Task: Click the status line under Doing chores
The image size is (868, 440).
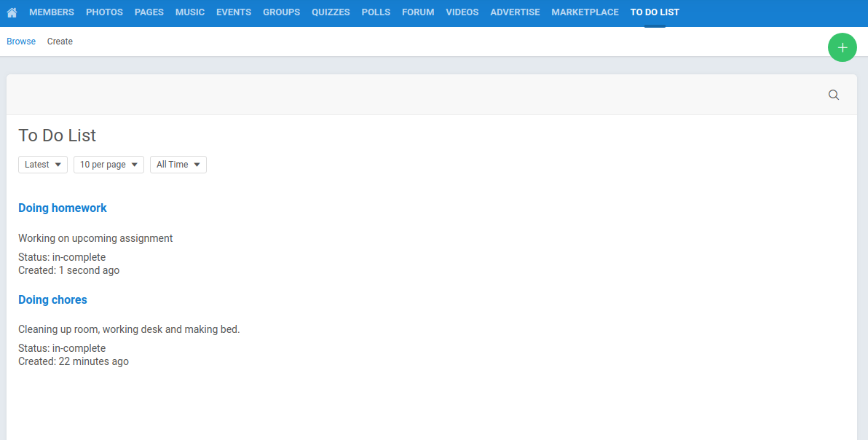Action: click(x=62, y=348)
